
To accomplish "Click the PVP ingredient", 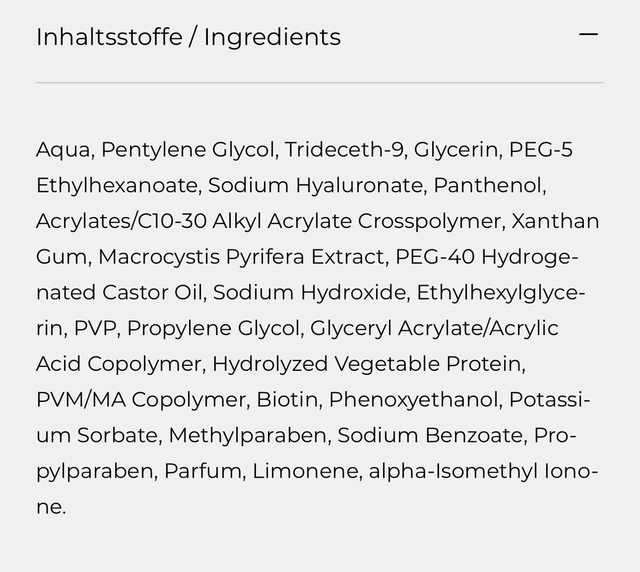I will 93,328.
